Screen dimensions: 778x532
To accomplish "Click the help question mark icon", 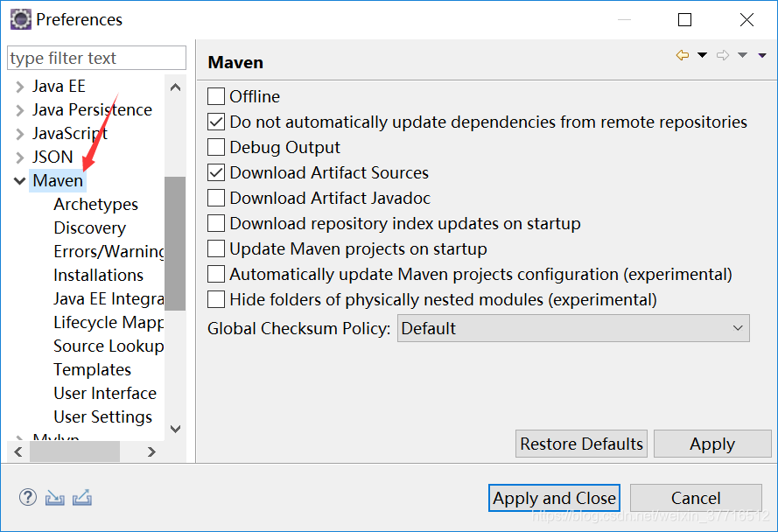I will click(x=28, y=497).
